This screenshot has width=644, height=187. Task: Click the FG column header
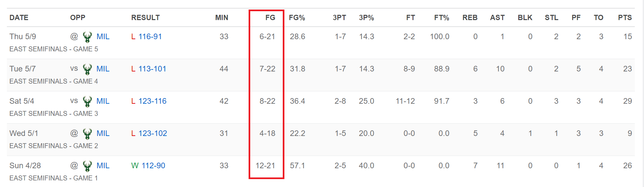[x=270, y=17]
